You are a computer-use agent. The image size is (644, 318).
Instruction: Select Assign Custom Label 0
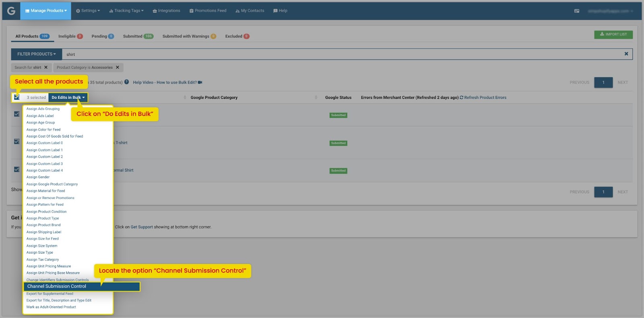pos(45,143)
